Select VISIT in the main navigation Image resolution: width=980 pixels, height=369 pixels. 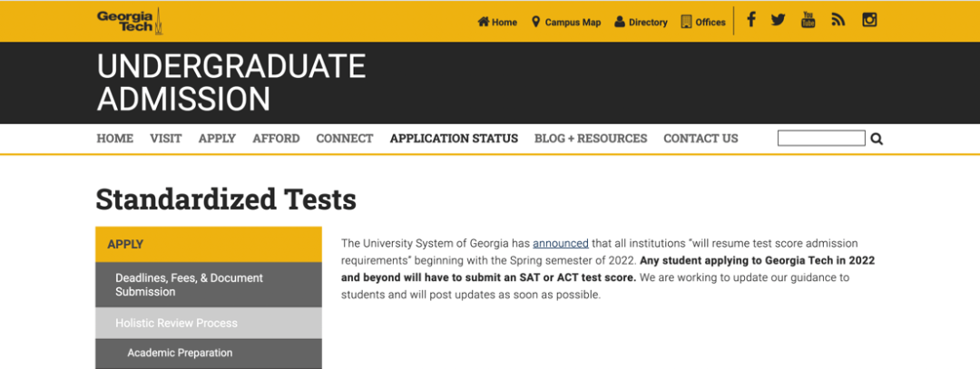point(166,139)
